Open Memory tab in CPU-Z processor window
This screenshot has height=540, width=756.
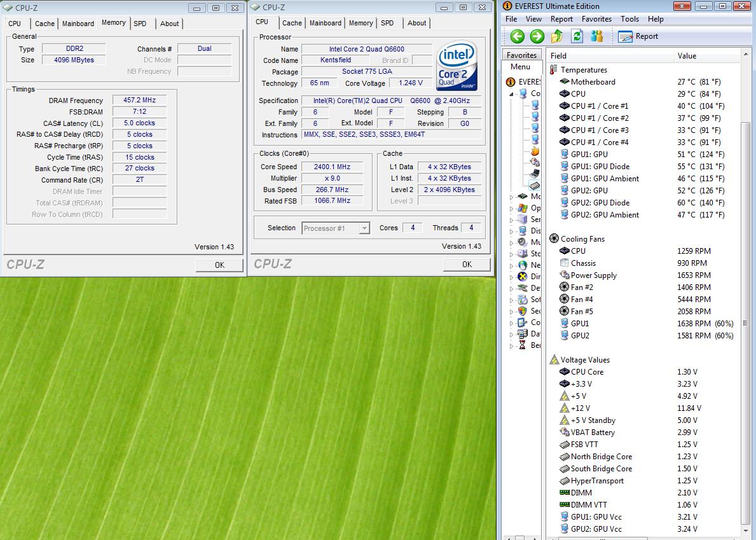tap(361, 23)
